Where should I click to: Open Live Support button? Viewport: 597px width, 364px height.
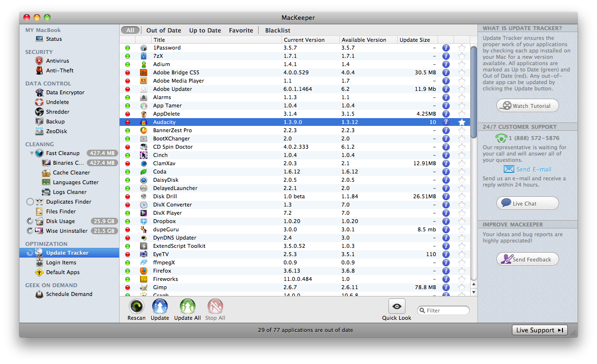click(540, 330)
